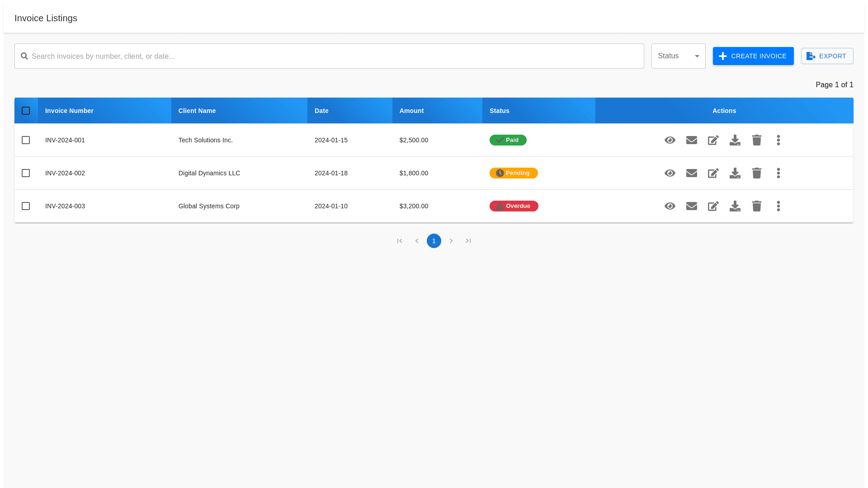The width and height of the screenshot is (868, 488).
Task: Download invoice INV-2024-001
Action: 735,140
